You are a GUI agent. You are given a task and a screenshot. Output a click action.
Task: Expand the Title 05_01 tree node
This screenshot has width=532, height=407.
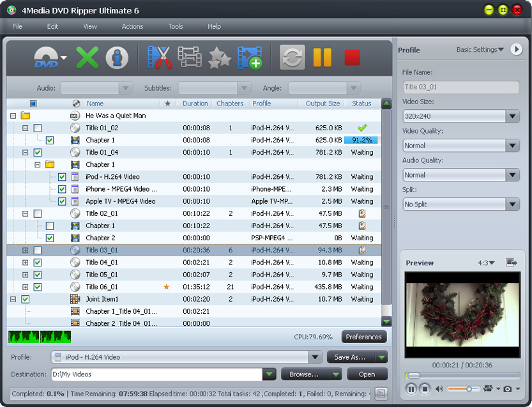(26, 275)
